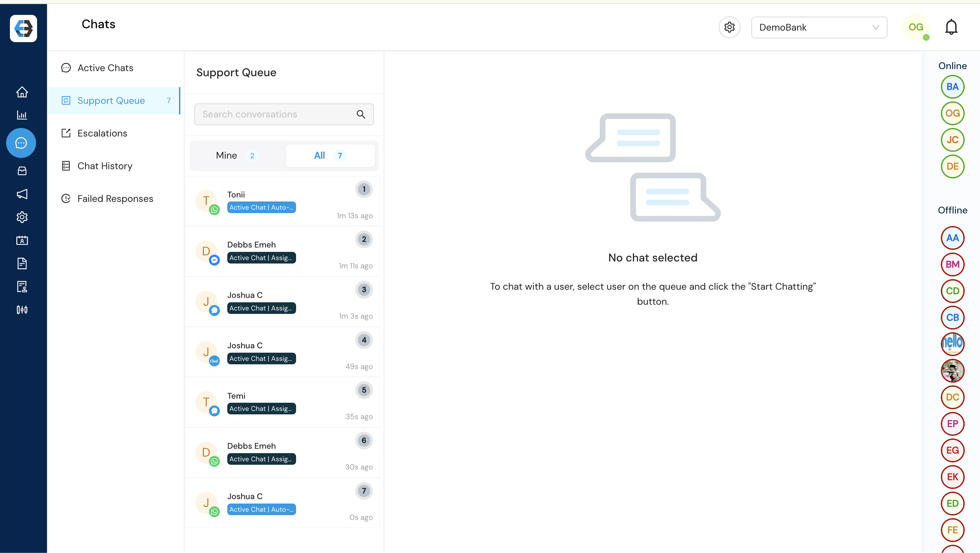This screenshot has height=553, width=980.
Task: Open the analytics bar chart icon
Action: 22,115
